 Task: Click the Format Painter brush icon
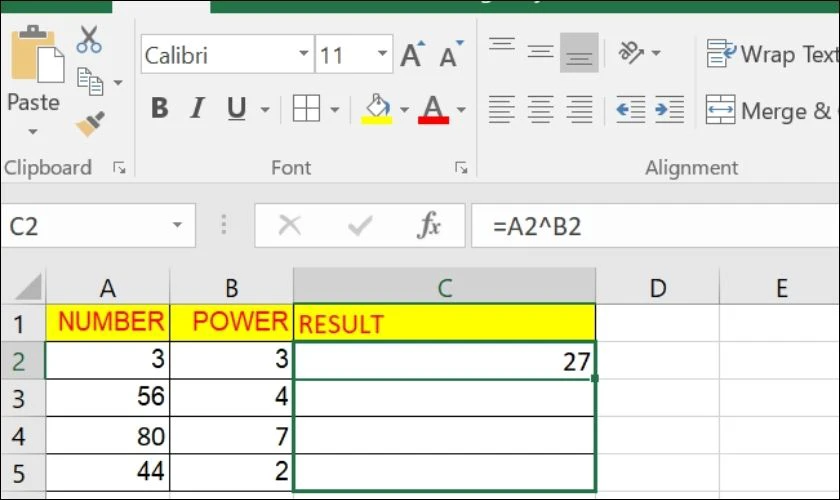click(x=91, y=122)
